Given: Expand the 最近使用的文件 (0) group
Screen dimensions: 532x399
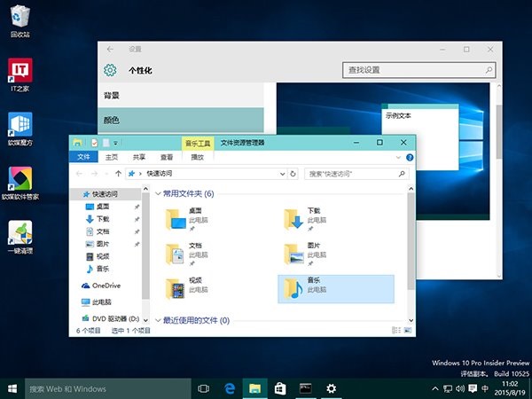Looking at the screenshot, I should [x=158, y=320].
